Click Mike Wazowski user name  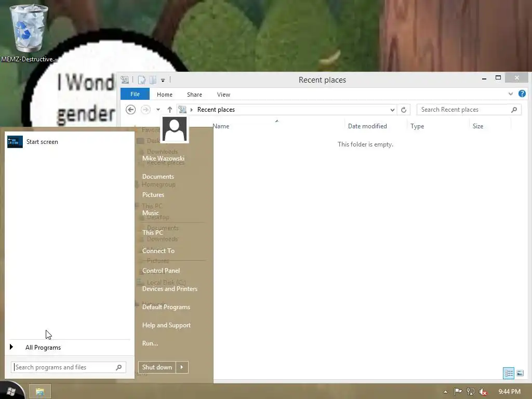(x=163, y=158)
